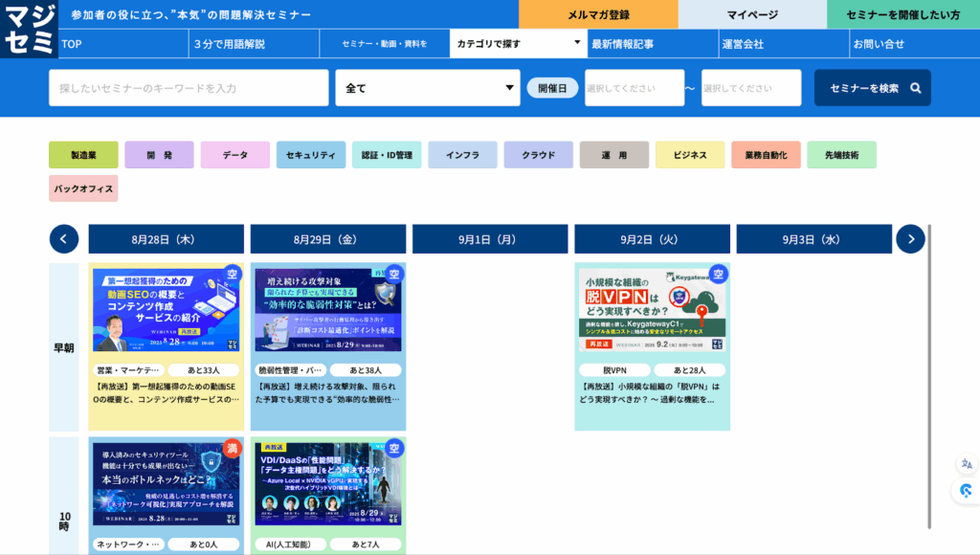
Task: Click the translate icon at the right edge
Action: [966, 464]
